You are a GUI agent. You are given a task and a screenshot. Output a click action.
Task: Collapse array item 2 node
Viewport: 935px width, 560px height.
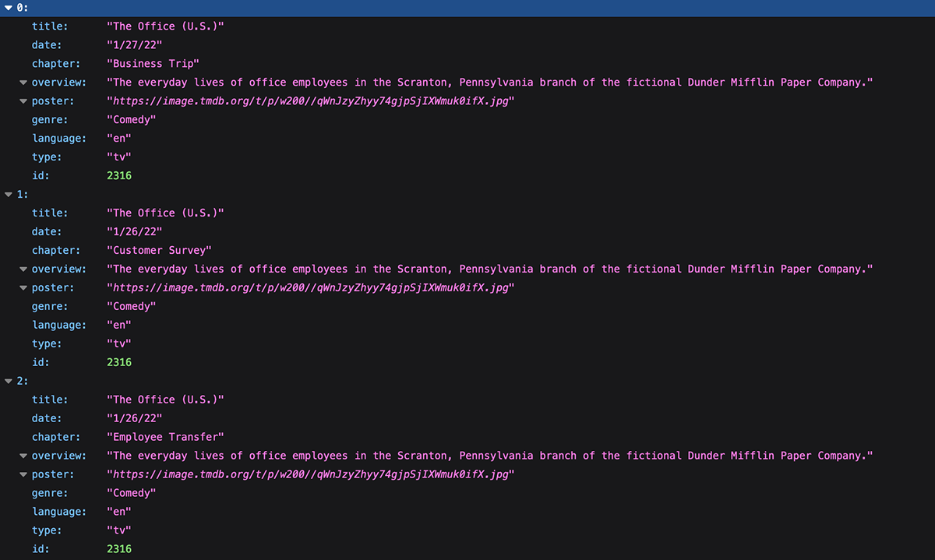pyautogui.click(x=9, y=382)
